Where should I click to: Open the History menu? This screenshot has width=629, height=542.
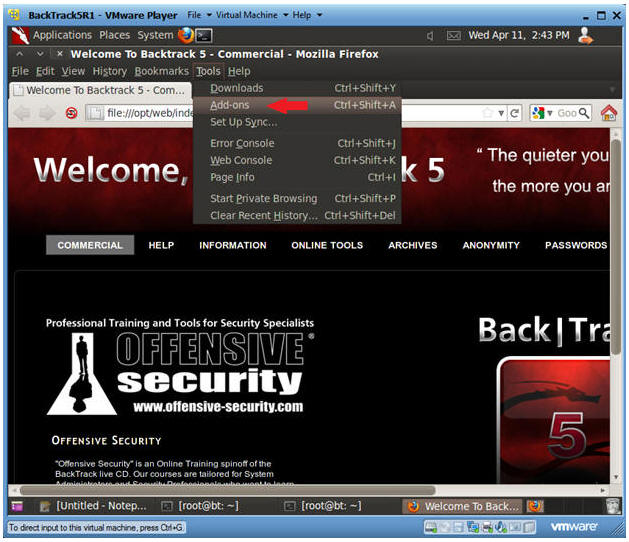coord(110,71)
